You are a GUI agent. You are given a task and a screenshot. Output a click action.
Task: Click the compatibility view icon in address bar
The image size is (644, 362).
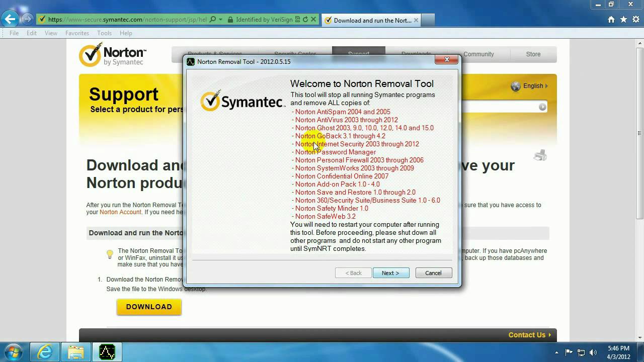point(297,20)
